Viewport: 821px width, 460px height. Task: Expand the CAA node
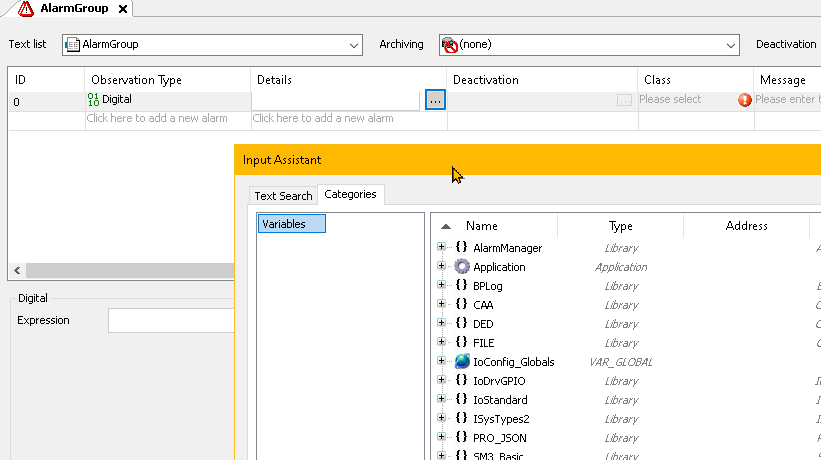pos(441,304)
